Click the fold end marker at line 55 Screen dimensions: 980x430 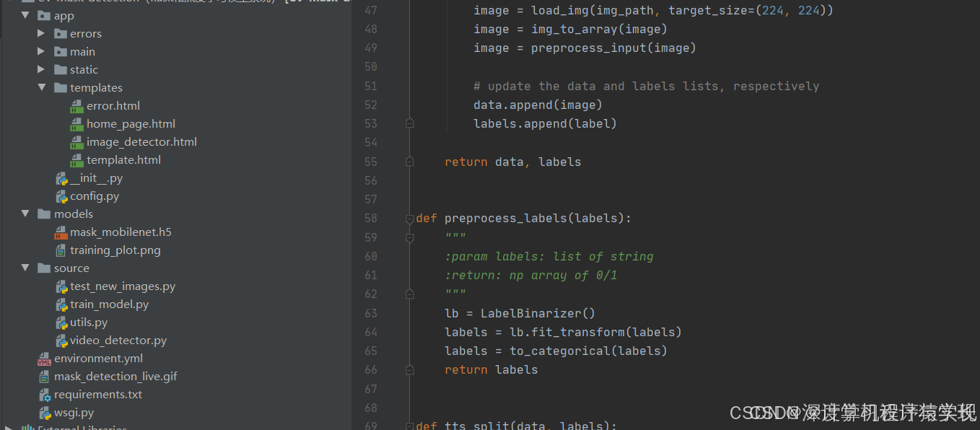(410, 162)
